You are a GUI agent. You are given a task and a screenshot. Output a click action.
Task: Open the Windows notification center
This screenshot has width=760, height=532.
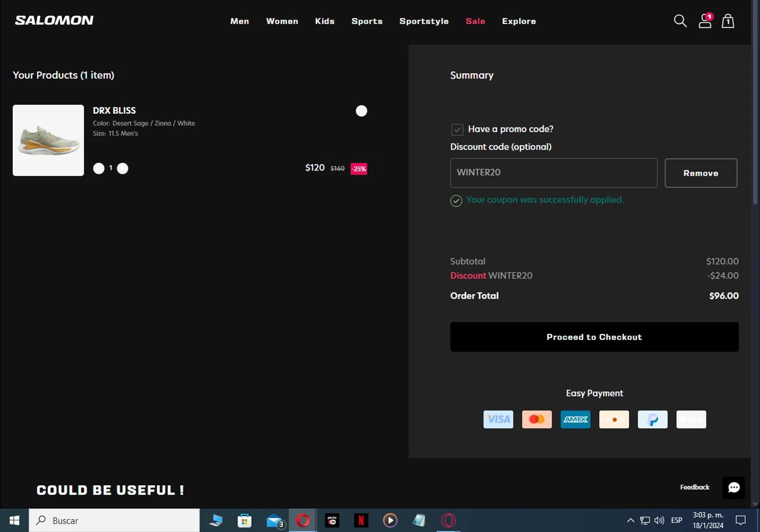click(x=741, y=520)
